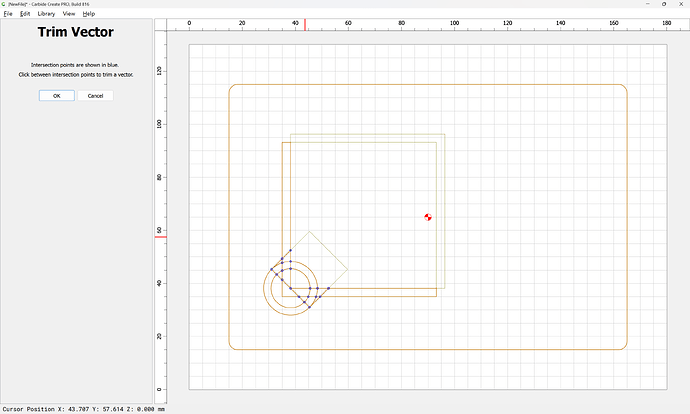This screenshot has width=690, height=414.
Task: Open the View menu
Action: [69, 14]
